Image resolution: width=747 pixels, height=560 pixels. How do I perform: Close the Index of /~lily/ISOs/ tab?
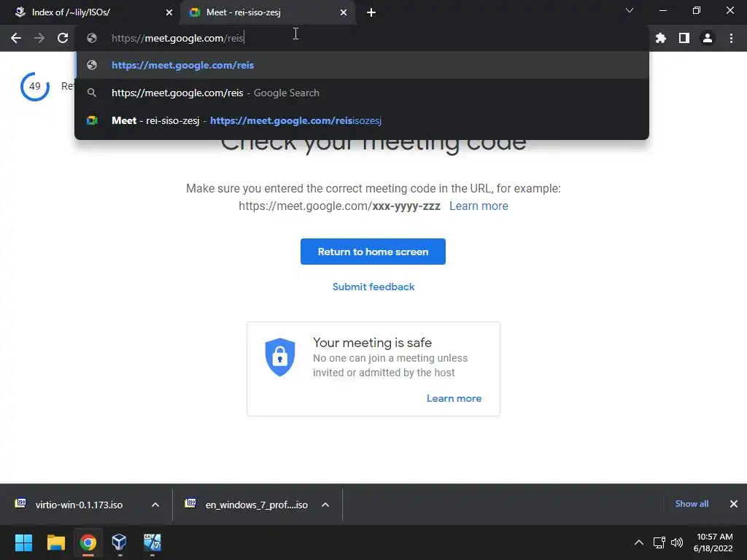(x=169, y=12)
